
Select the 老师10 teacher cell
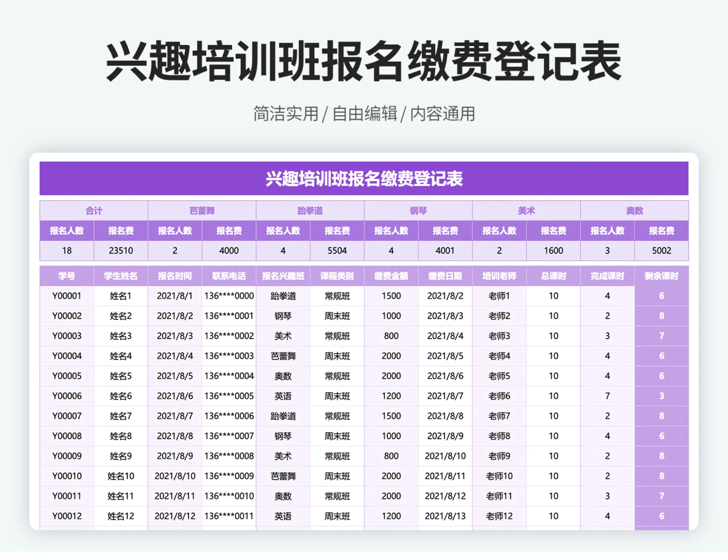pos(499,476)
